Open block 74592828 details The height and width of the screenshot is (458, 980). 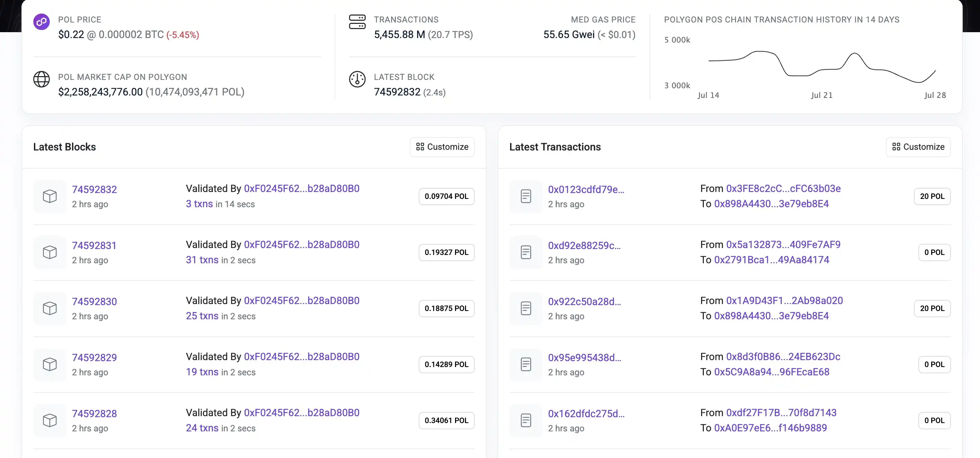[94, 413]
